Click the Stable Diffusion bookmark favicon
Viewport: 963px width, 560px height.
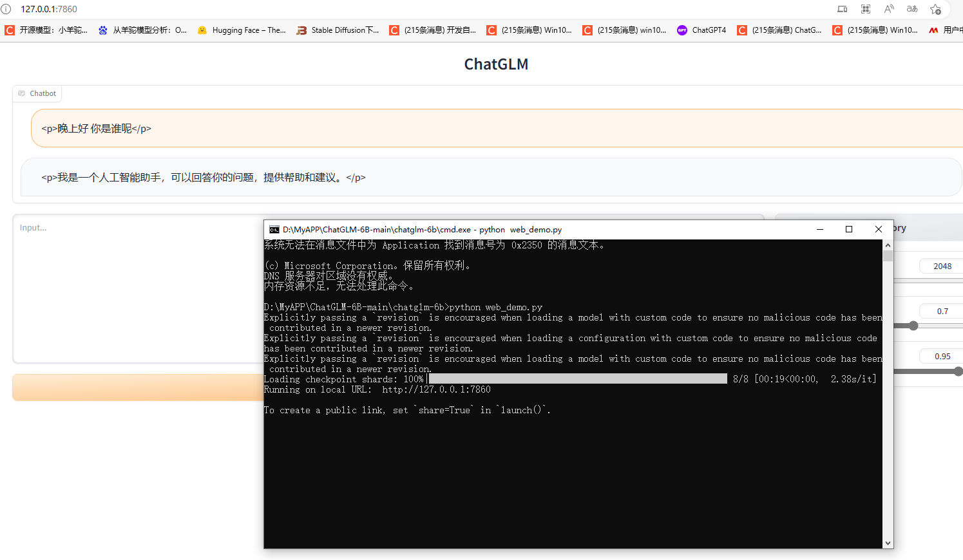pos(301,30)
